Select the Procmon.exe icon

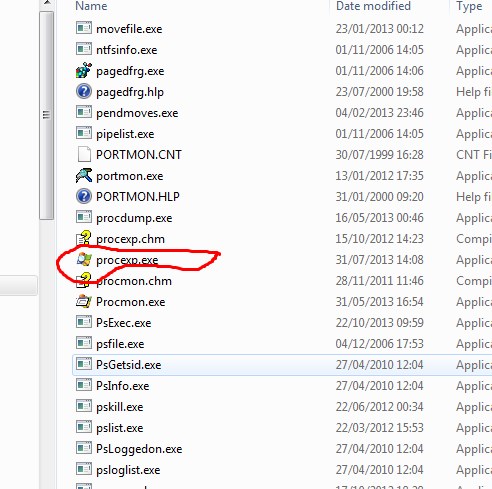[x=84, y=301]
